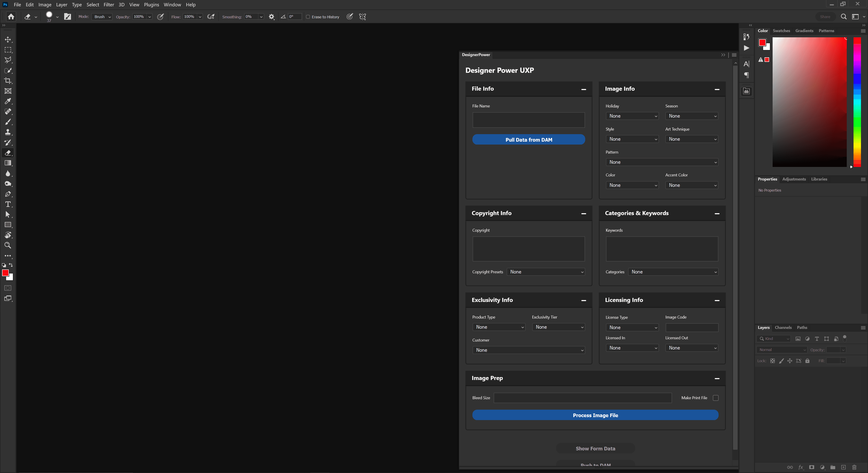Screen dimensions: 868x473
Task: Select the Clone Stamp tool
Action: pyautogui.click(x=8, y=132)
